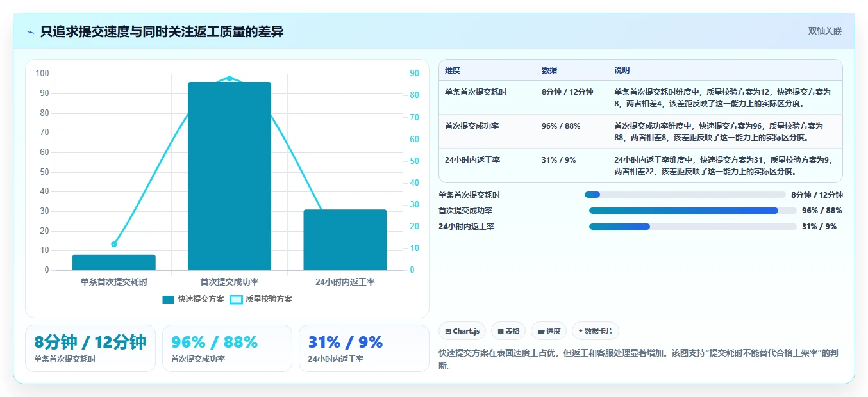
Task: Click the 31% / 9% value beside progress bar
Action: tap(819, 227)
